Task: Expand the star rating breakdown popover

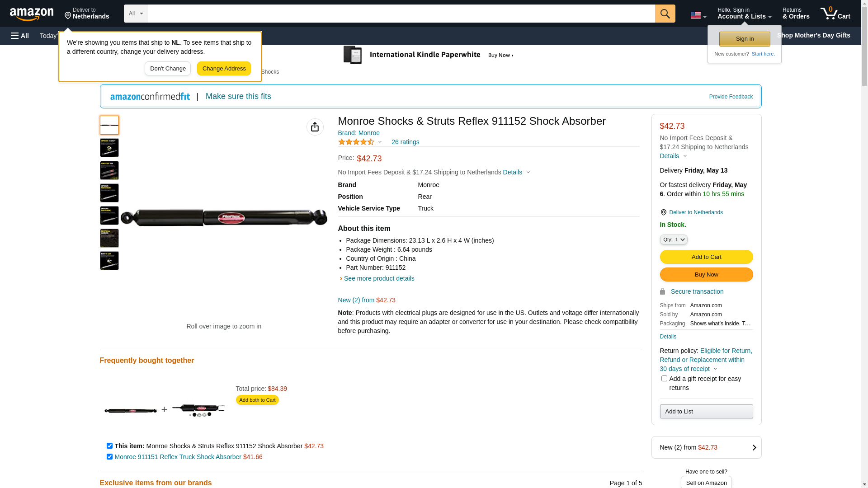Action: [380, 142]
